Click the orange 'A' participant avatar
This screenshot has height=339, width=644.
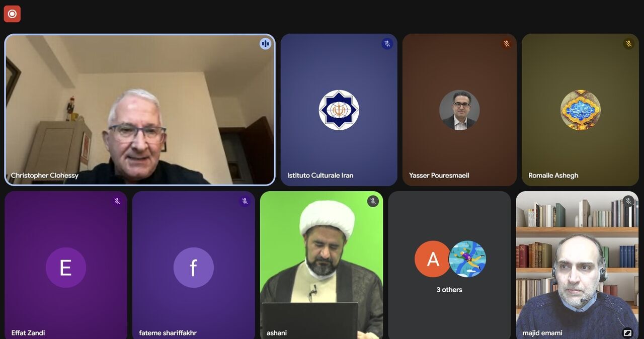[433, 259]
